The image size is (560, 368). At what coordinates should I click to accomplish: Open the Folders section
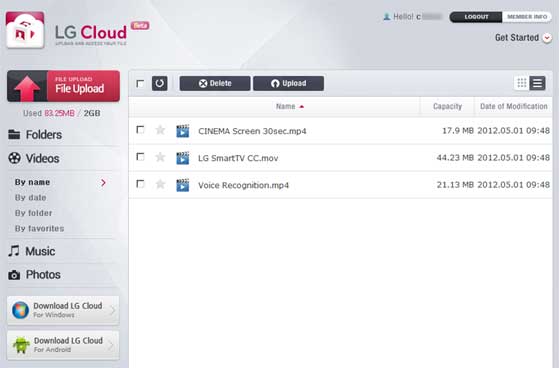[35, 135]
